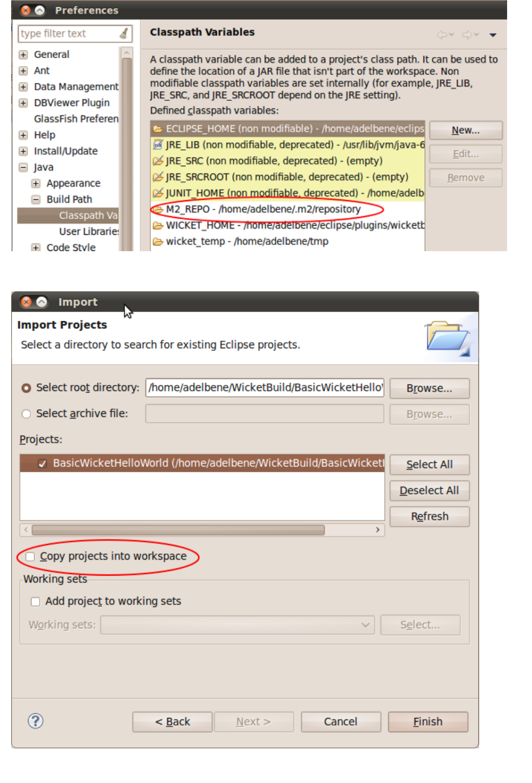The image size is (532, 783).
Task: Expand the General tree node
Action: pos(23,54)
